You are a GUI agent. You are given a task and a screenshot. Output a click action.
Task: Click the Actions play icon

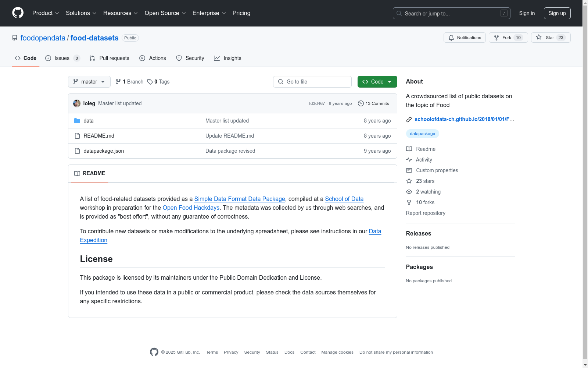tap(142, 58)
